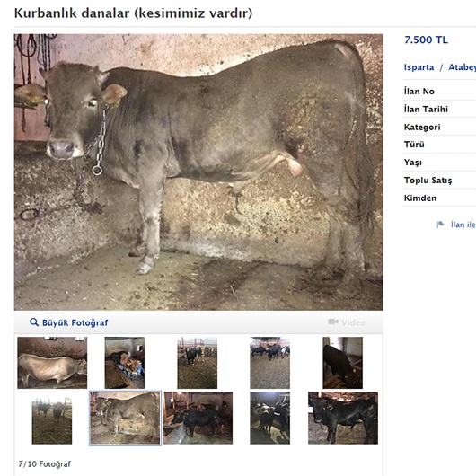Open the Büyük Fotoğraf link

[x=75, y=322]
